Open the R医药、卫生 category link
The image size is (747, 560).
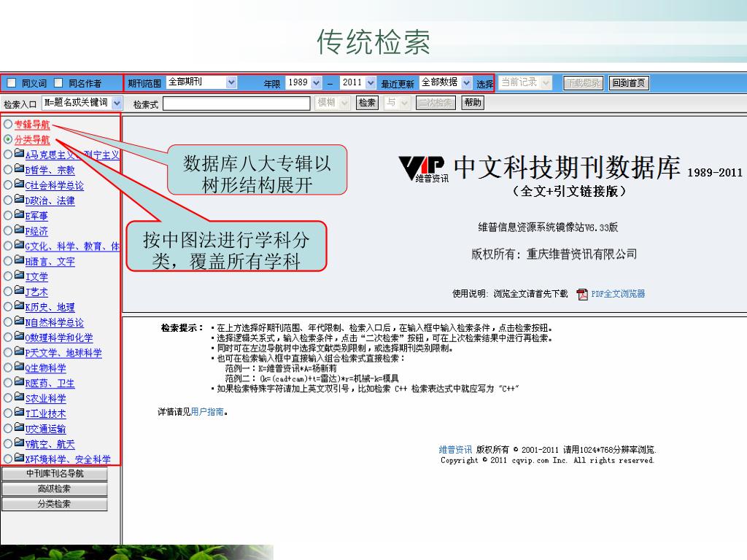click(x=50, y=384)
